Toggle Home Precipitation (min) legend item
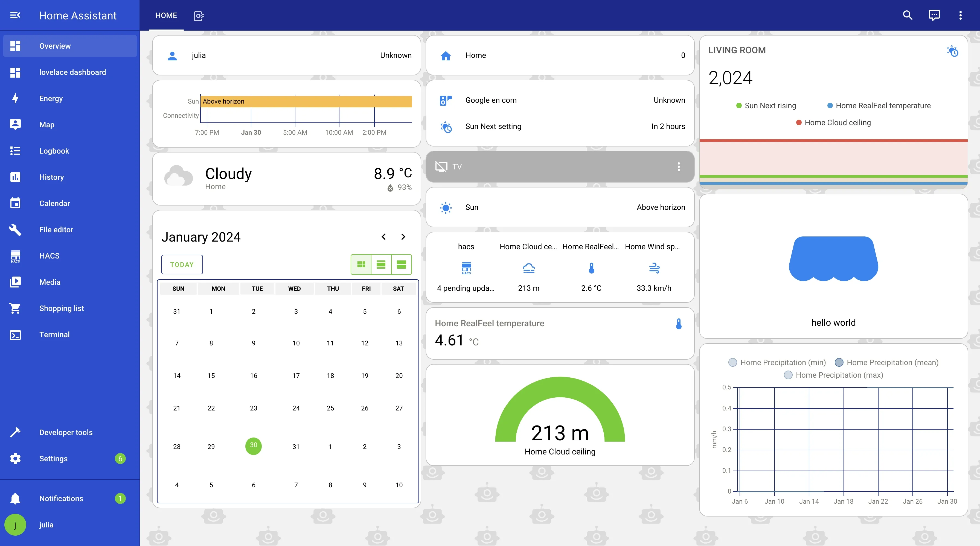 point(777,362)
